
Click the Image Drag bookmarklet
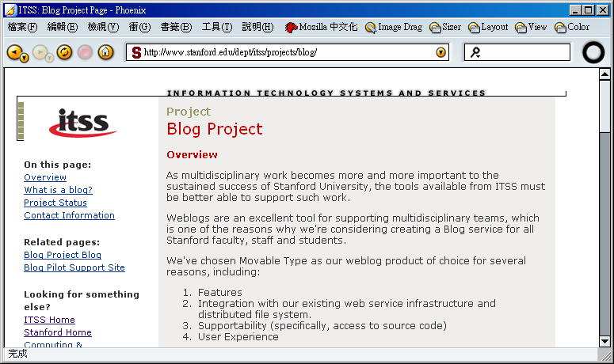click(394, 27)
